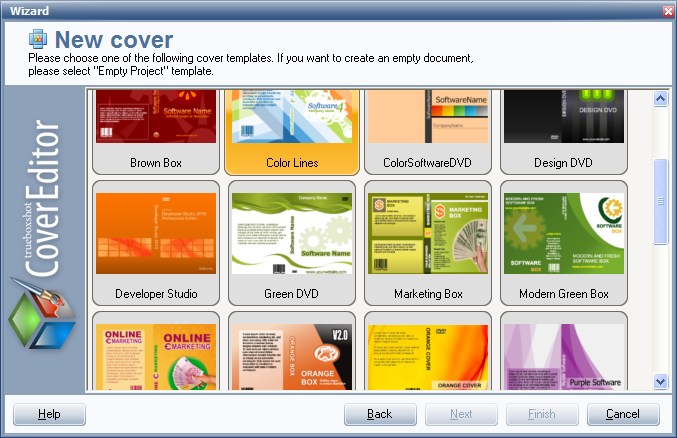Click the CoverEditor cube logo
Image resolution: width=677 pixels, height=438 pixels.
[42, 314]
